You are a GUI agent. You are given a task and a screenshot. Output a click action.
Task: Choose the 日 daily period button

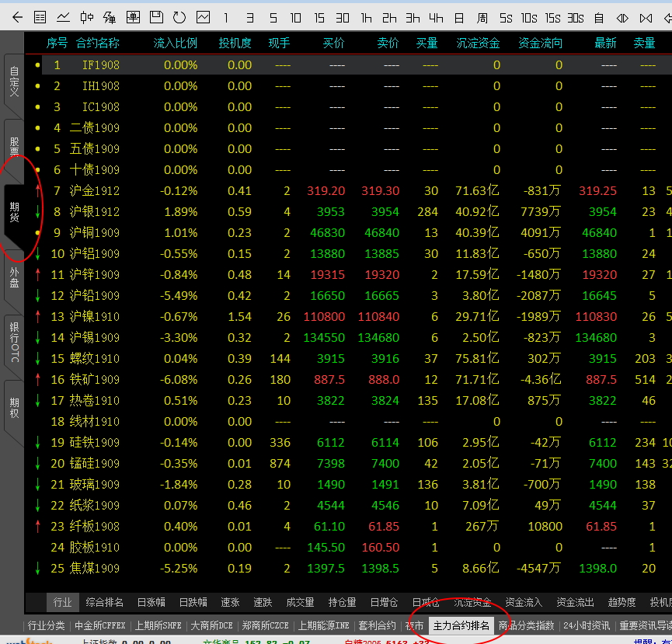point(459,17)
